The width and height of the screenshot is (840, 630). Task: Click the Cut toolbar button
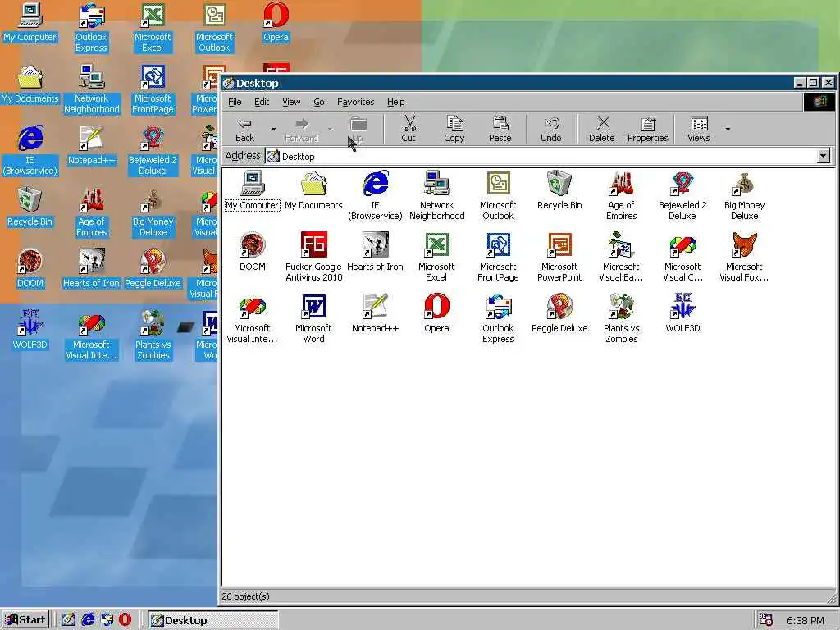tap(409, 129)
